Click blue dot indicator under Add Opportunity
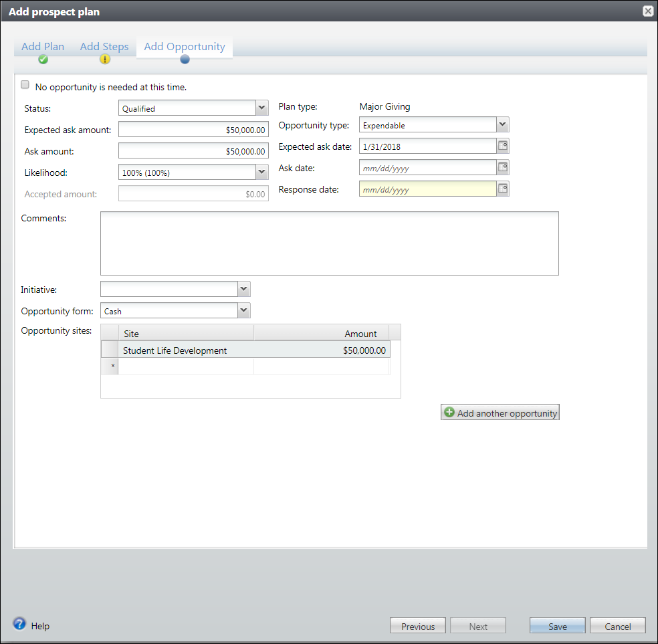 point(185,60)
